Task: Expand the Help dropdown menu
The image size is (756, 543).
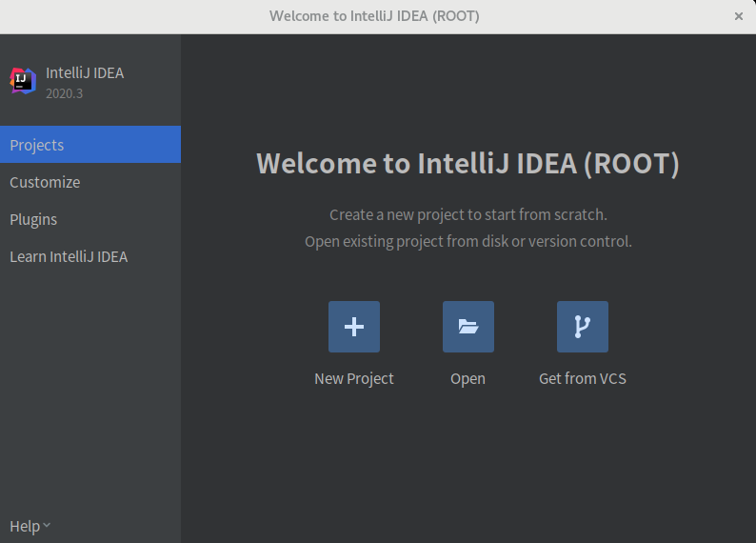Action: click(x=30, y=526)
